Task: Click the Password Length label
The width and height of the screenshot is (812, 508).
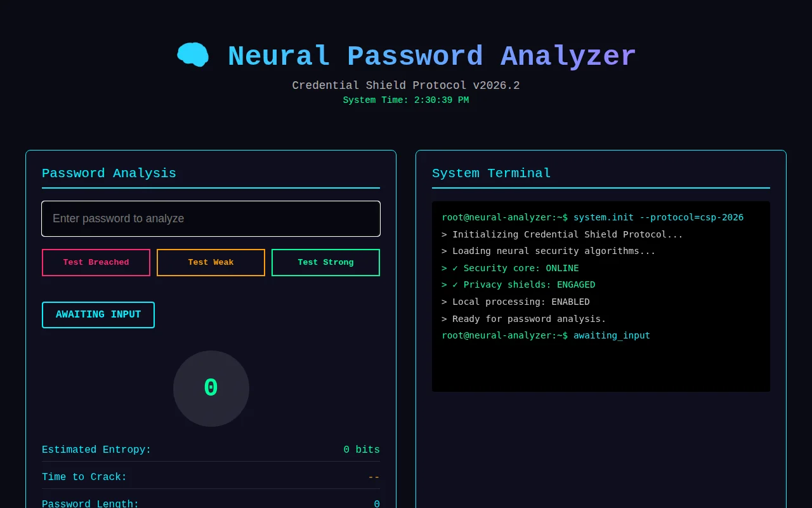Action: tap(90, 504)
